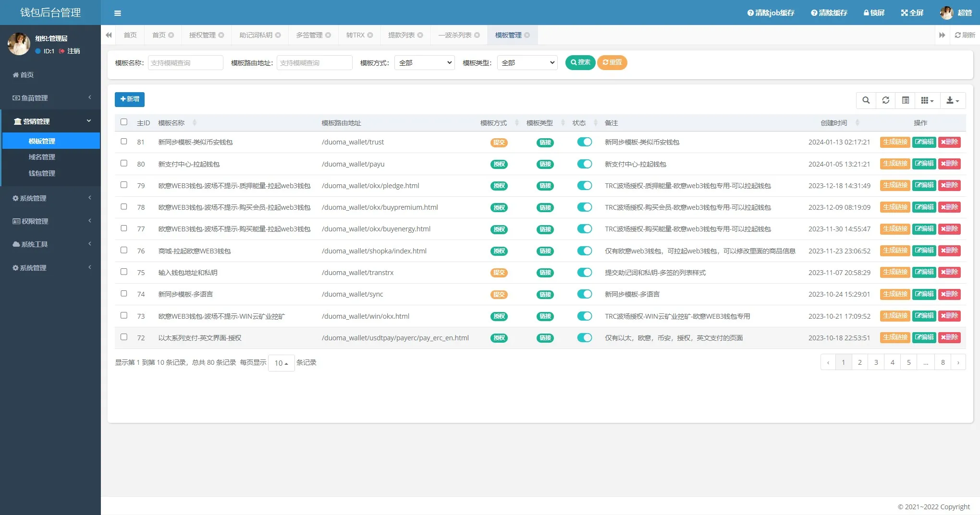The image size is (980, 515).
Task: Open the columns selector dropdown
Action: (927, 100)
